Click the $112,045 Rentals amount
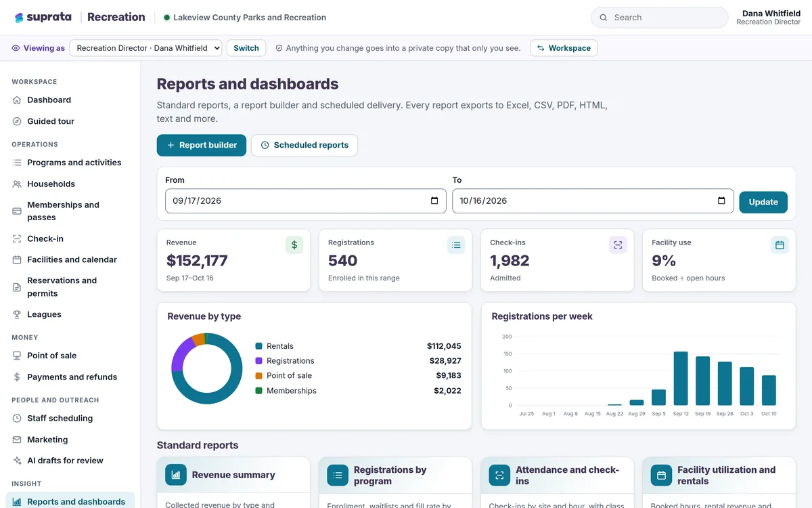Screen dimensions: 812x508 pos(444,346)
